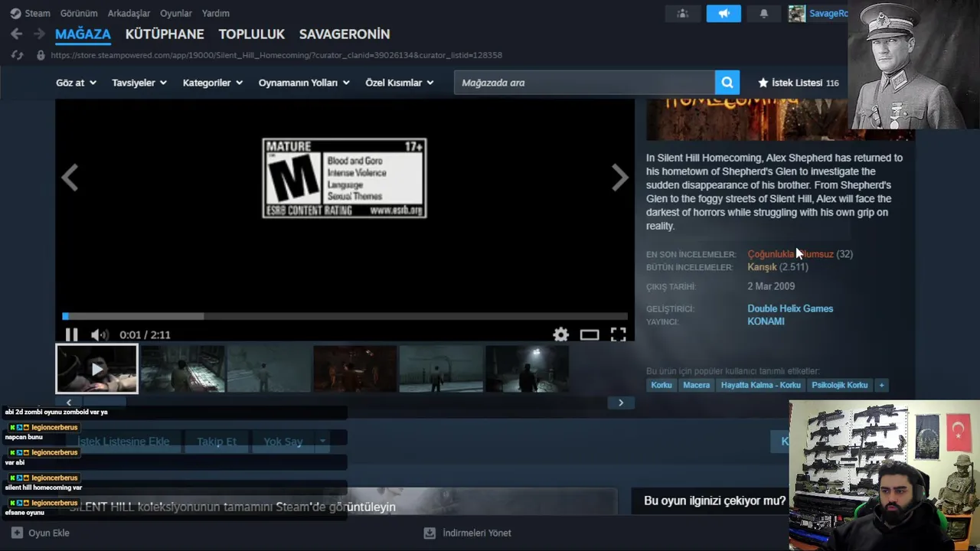980x551 pixels.
Task: Expand the Özel Kısımlar dropdown
Action: click(400, 83)
